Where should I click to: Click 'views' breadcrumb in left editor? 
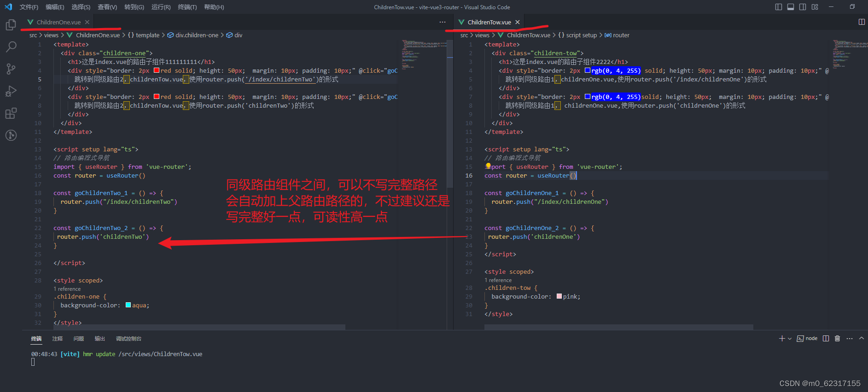pyautogui.click(x=51, y=35)
